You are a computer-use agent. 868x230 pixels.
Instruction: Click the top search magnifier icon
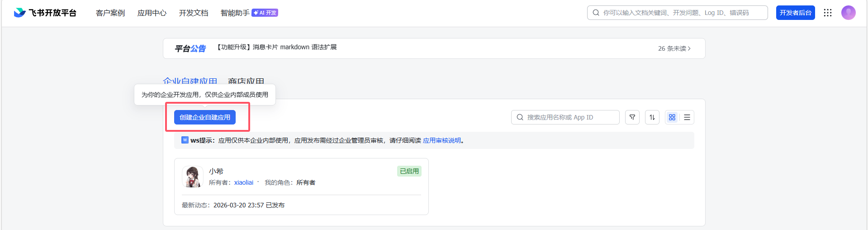596,13
